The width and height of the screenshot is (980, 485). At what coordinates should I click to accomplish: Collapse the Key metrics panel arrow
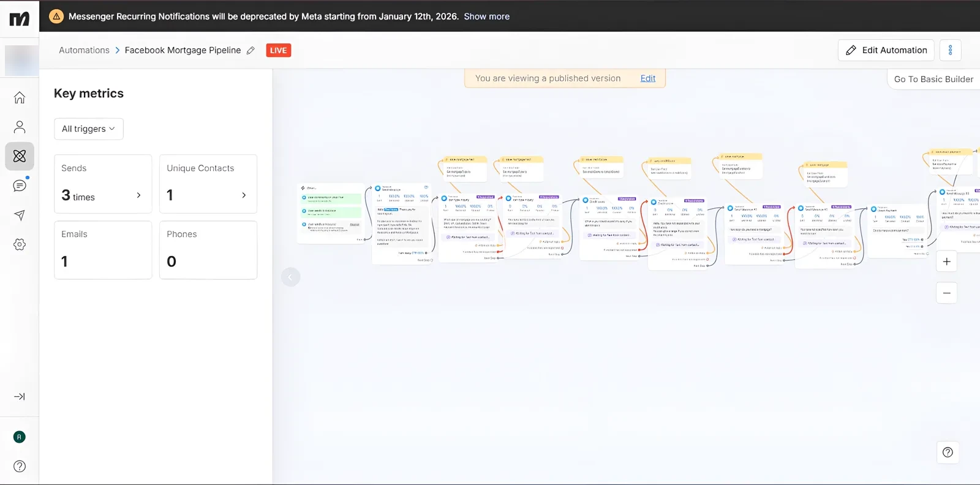(290, 277)
